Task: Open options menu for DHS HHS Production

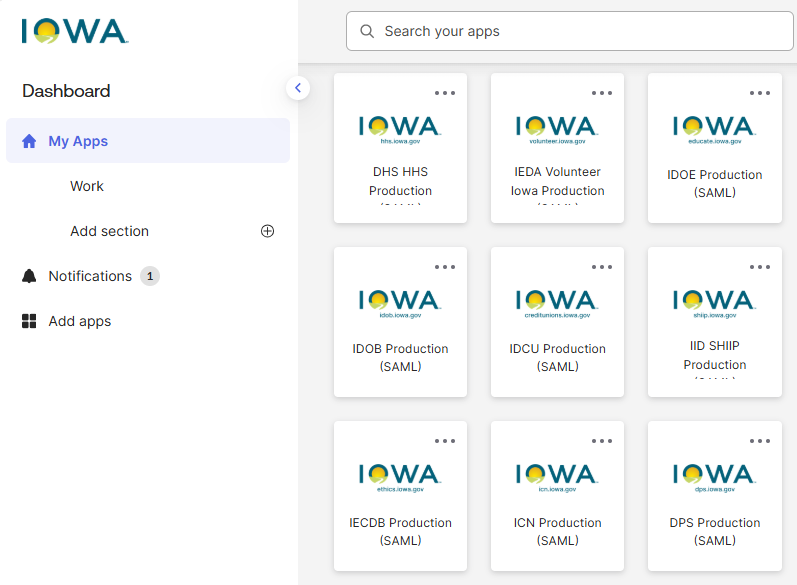Action: click(445, 93)
